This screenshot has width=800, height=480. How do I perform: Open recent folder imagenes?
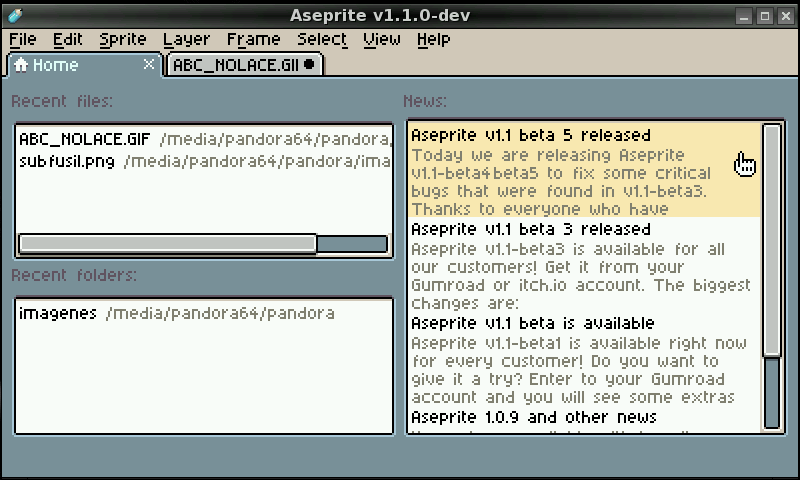point(204,313)
